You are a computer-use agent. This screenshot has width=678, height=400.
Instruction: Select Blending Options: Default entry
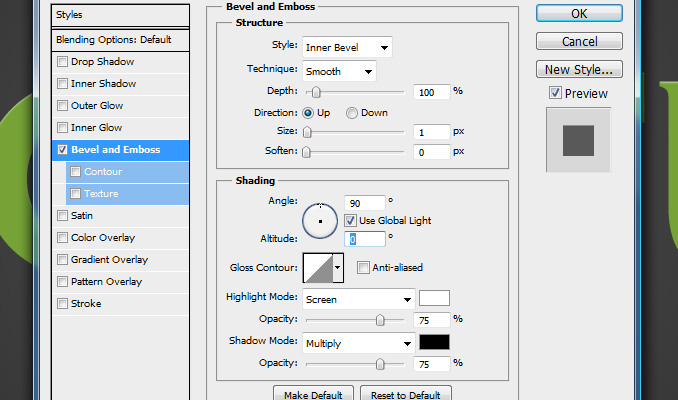click(120, 40)
